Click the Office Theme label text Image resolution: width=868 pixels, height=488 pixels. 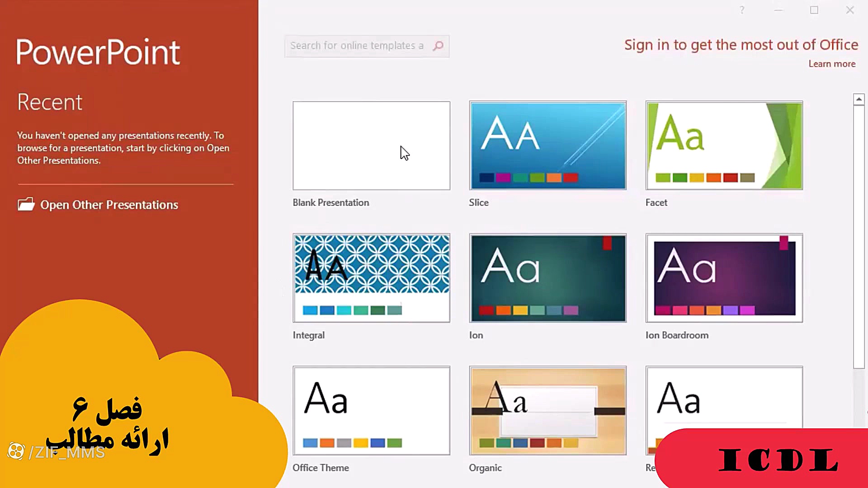321,468
